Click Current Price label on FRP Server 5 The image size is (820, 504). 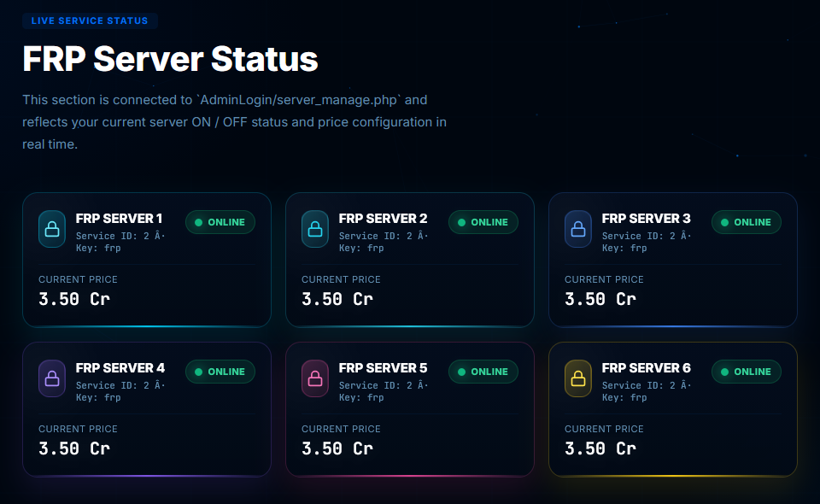(341, 429)
